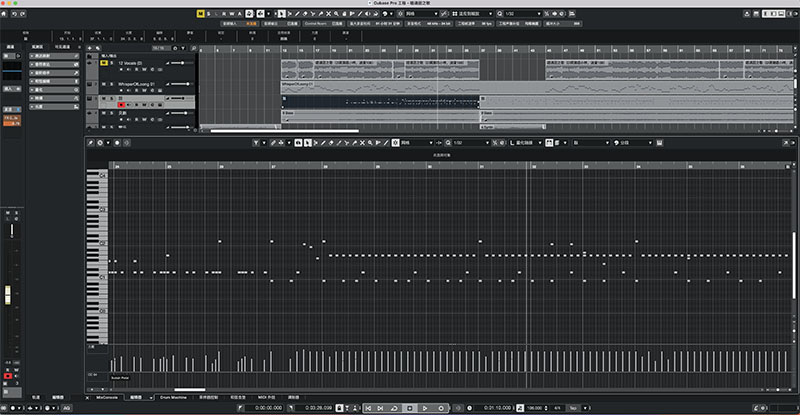Viewport: 800px width, 415px height.
Task: Click Go to Left Locator in transport
Action: 368,408
